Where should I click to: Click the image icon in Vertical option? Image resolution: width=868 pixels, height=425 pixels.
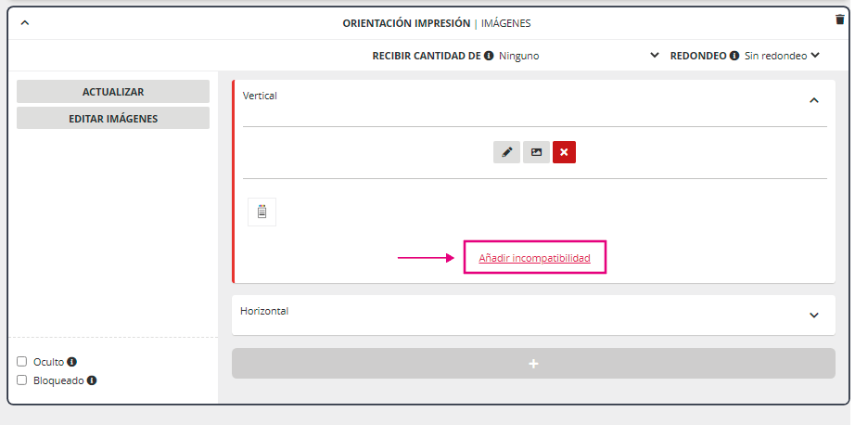click(536, 152)
